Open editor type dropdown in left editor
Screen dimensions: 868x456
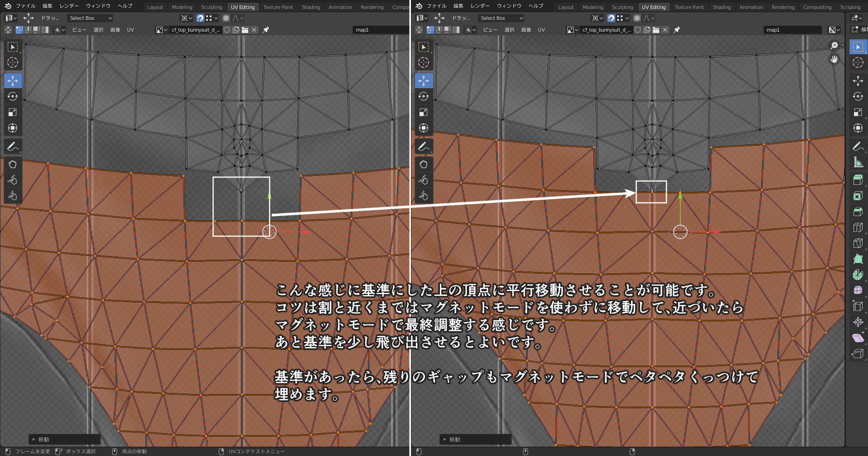(x=11, y=18)
